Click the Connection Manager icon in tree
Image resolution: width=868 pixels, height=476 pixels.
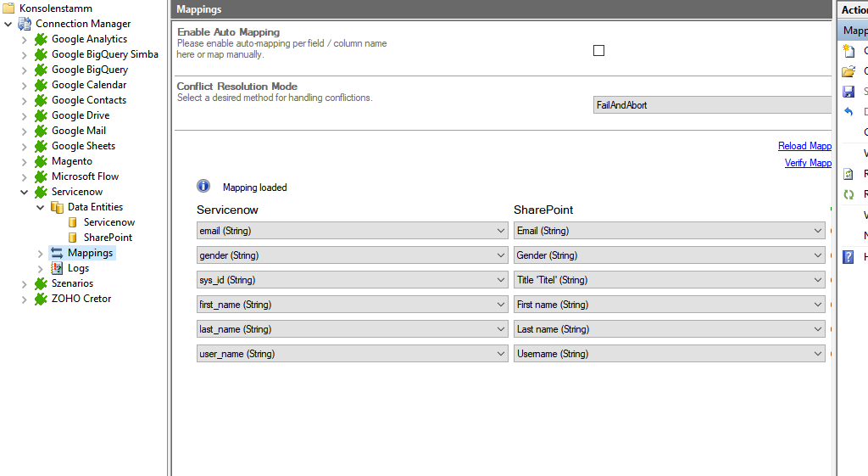(25, 24)
